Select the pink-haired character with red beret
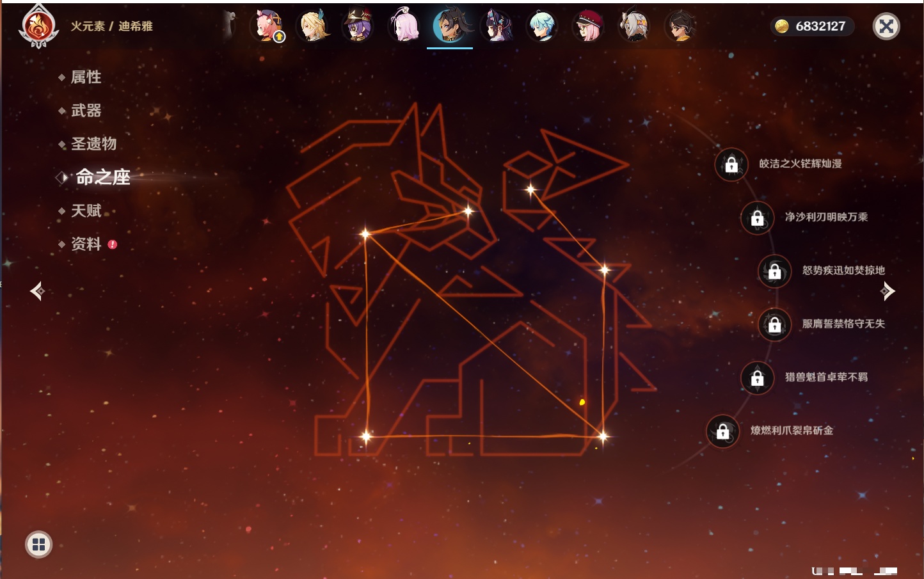Image resolution: width=924 pixels, height=579 pixels. click(x=588, y=26)
